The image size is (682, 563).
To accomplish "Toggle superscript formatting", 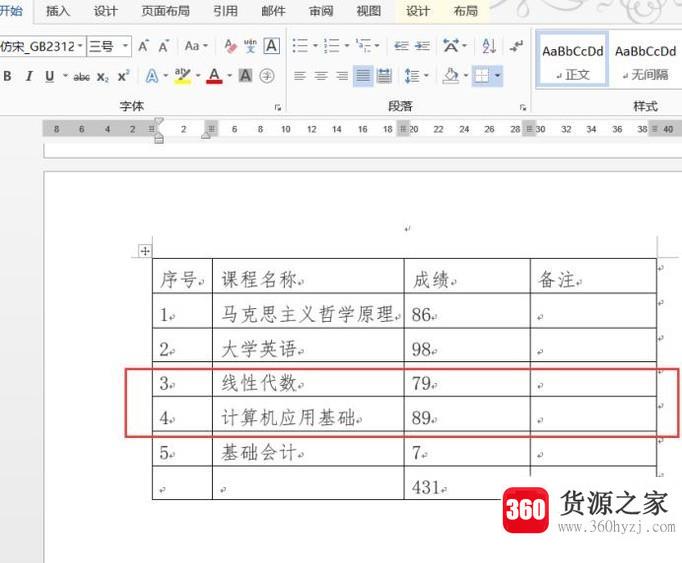I will (x=124, y=76).
